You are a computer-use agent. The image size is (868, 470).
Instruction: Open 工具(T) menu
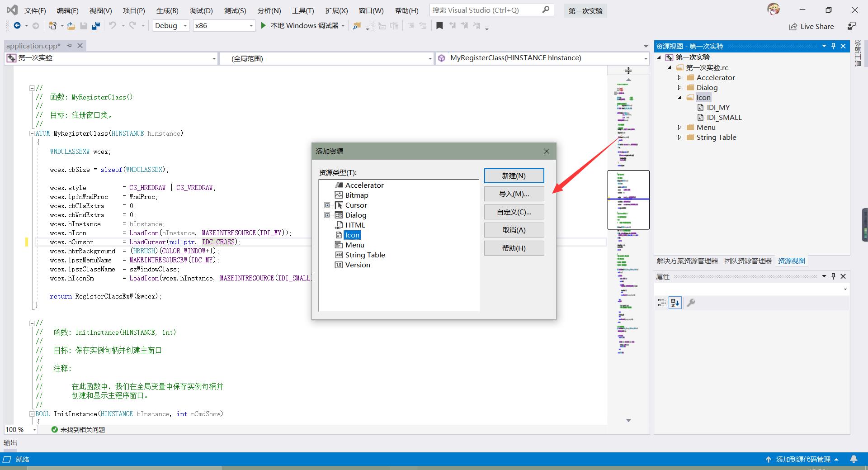[x=303, y=10]
